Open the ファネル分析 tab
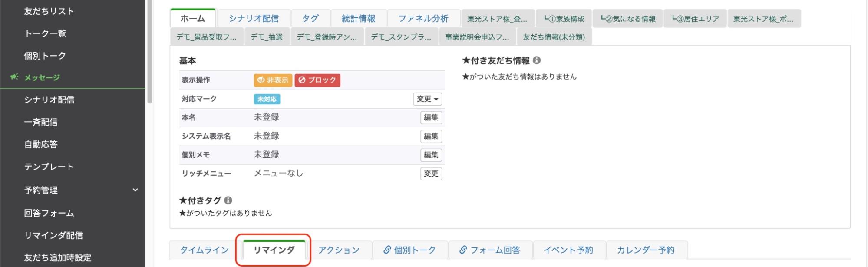The height and width of the screenshot is (267, 868). [x=423, y=19]
